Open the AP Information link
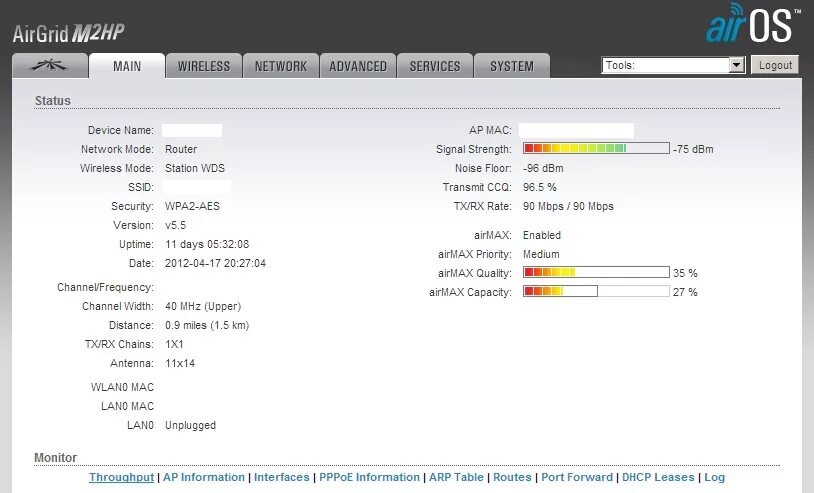Viewport: 814px width, 493px height. [x=204, y=477]
